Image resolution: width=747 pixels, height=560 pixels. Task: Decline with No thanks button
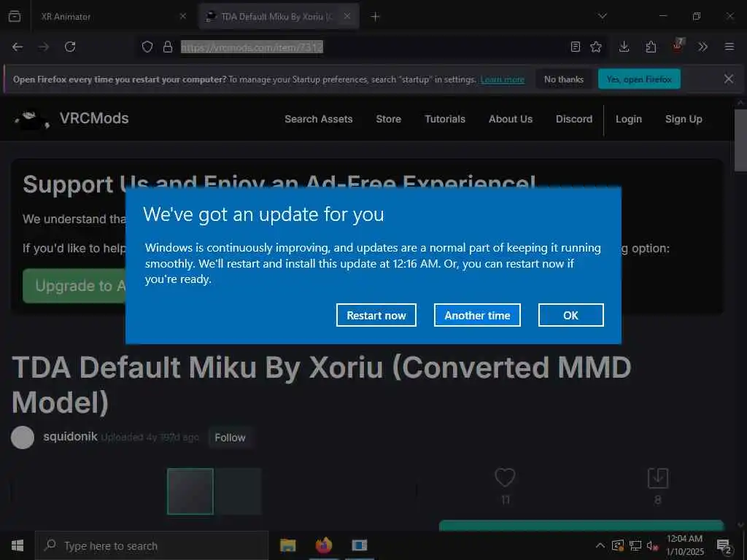pyautogui.click(x=564, y=79)
